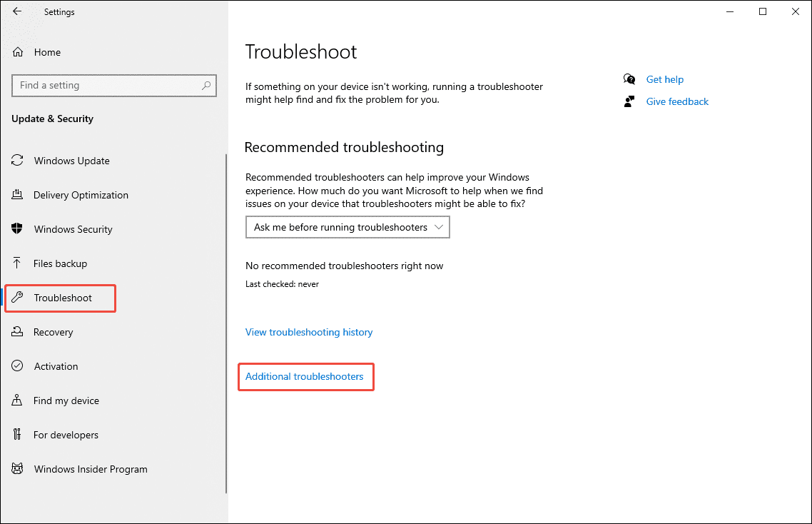This screenshot has height=524, width=812.
Task: Click the Windows Security shield icon
Action: 17,229
